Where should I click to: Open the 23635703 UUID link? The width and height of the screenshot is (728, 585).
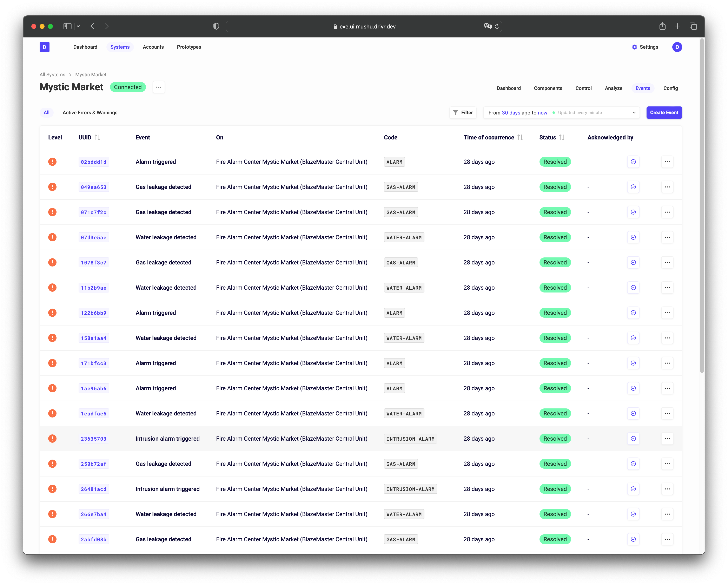tap(94, 439)
